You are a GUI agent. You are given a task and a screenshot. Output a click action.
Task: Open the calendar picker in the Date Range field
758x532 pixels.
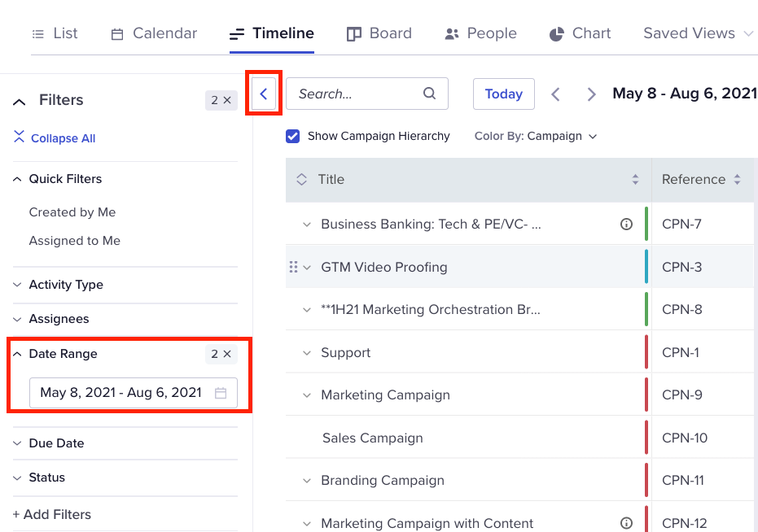(x=221, y=393)
